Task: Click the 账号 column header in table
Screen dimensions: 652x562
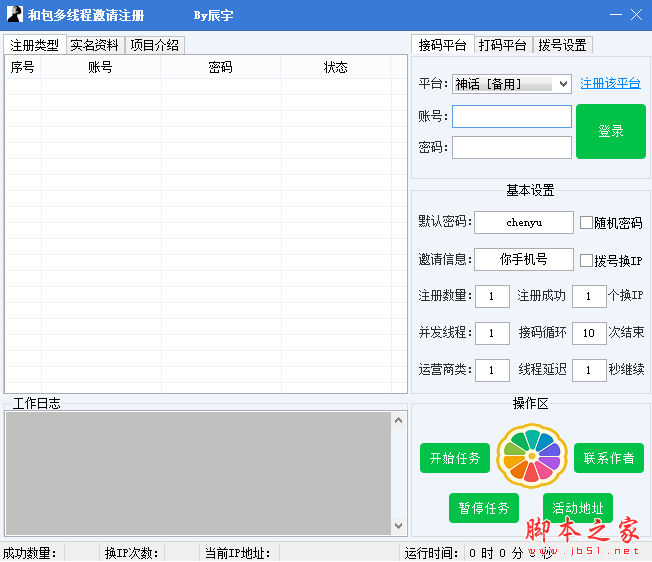Action: point(101,67)
